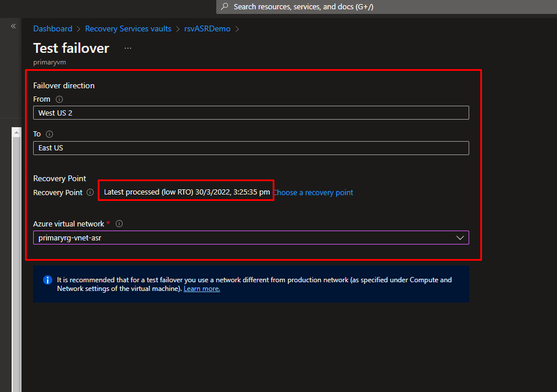Viewport: 557px width, 392px height.
Task: Click the search magnifier icon
Action: coord(224,7)
